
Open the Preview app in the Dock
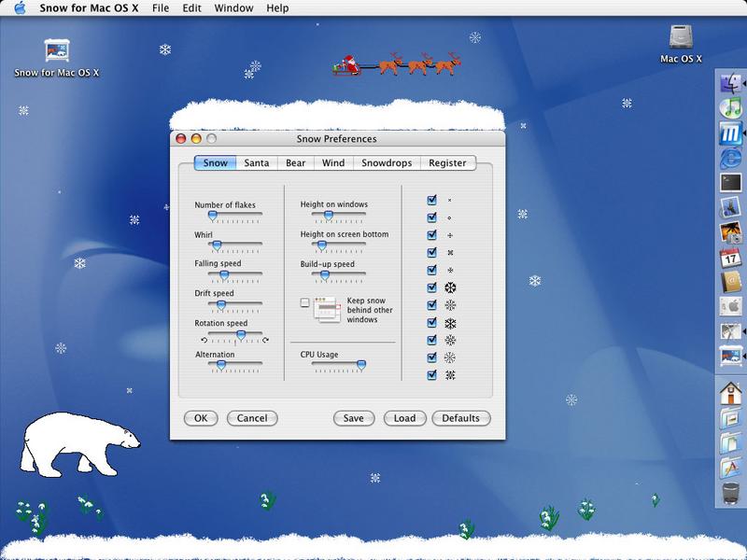(x=730, y=207)
